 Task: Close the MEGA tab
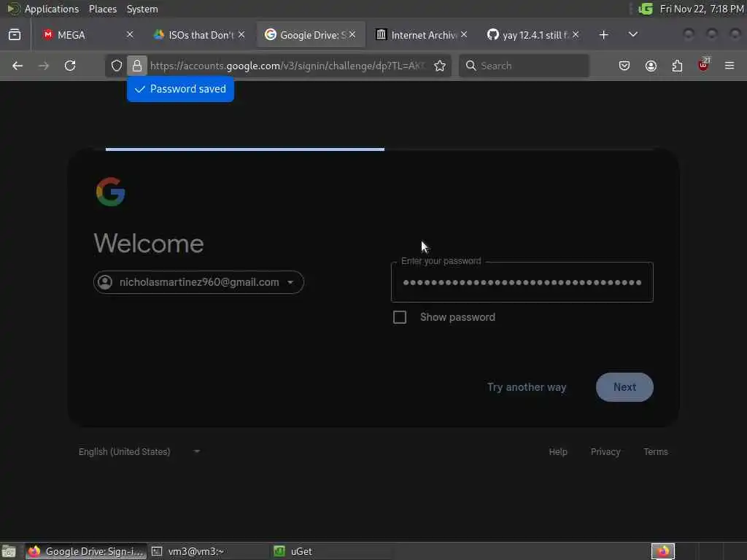click(x=130, y=35)
